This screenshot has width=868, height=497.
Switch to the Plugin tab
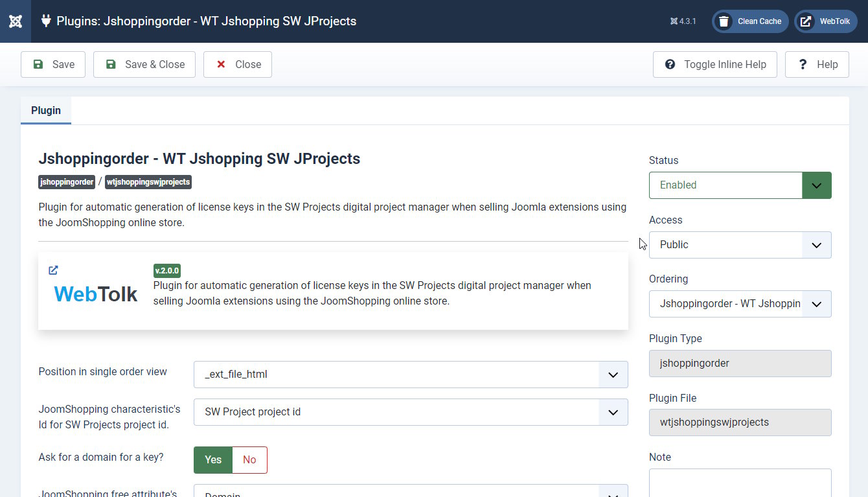(x=46, y=111)
